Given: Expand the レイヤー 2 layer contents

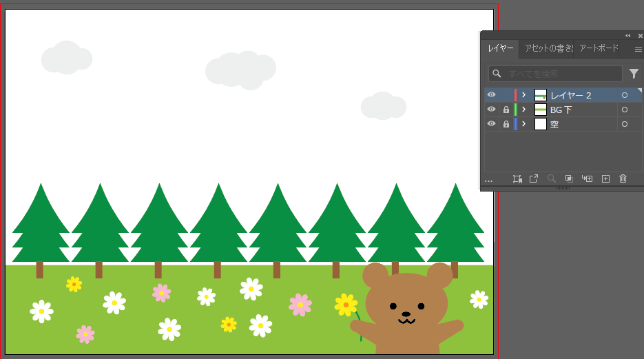Looking at the screenshot, I should [524, 95].
